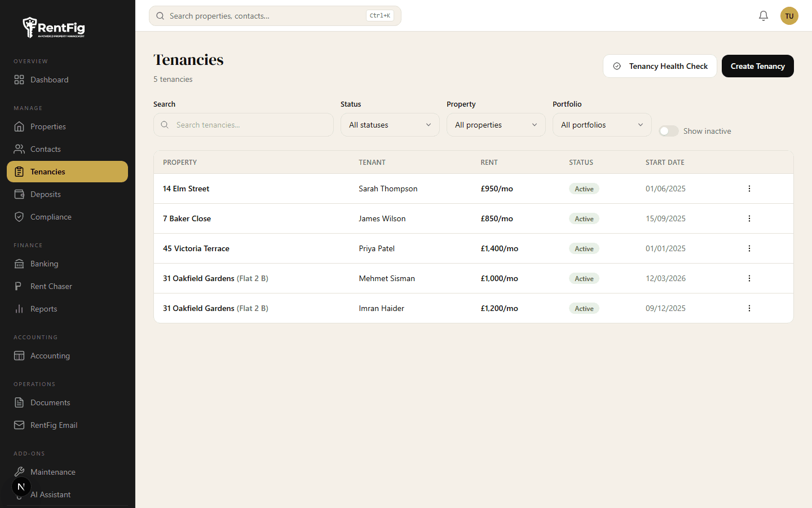Select the Properties sidebar icon
The width and height of the screenshot is (812, 508).
click(20, 126)
